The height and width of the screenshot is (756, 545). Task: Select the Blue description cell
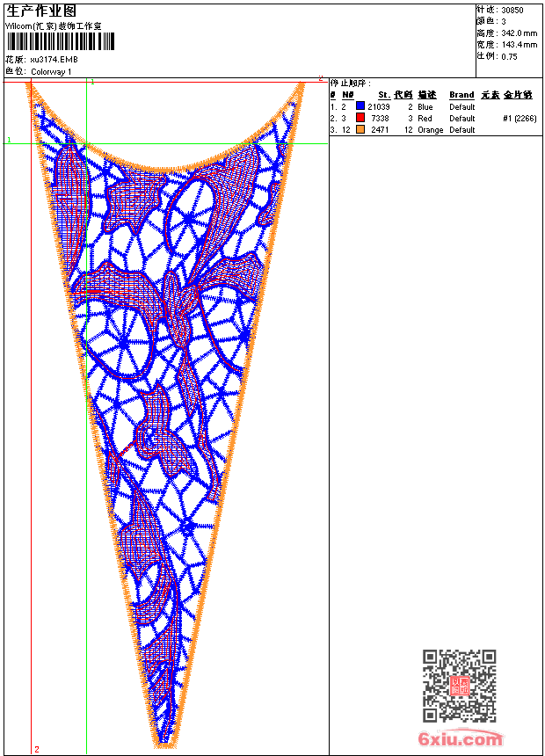[x=425, y=106]
